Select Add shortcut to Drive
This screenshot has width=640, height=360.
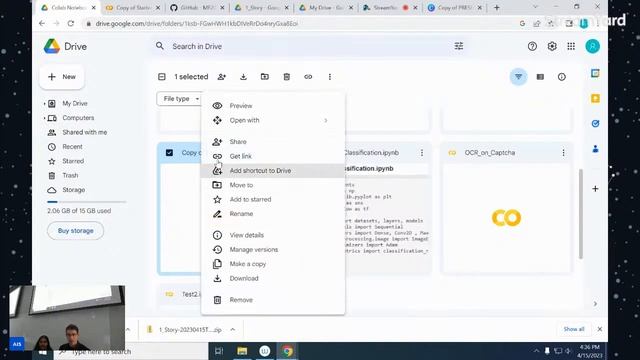click(x=273, y=171)
